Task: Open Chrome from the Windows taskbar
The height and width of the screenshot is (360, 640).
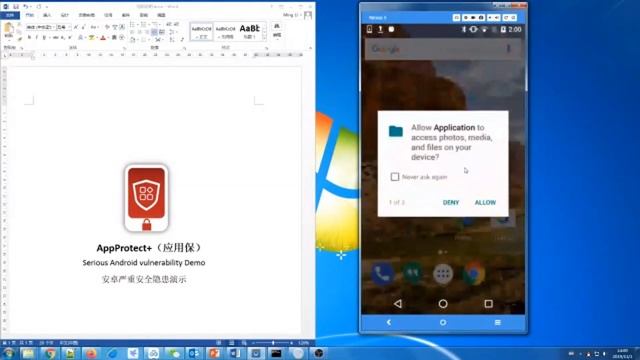Action: pos(50,353)
